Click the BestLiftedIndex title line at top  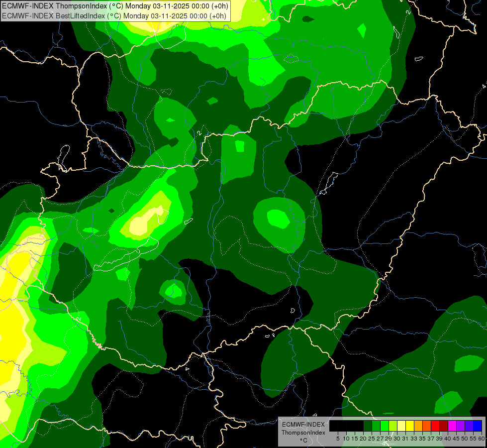(114, 16)
